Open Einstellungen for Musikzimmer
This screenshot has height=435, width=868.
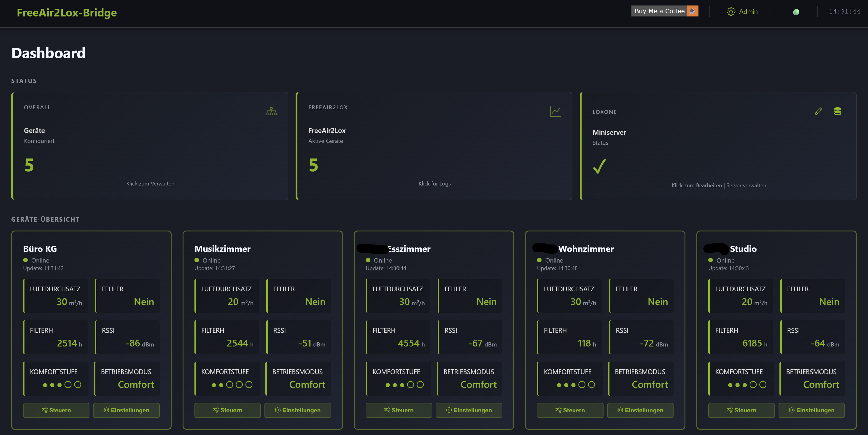(298, 410)
